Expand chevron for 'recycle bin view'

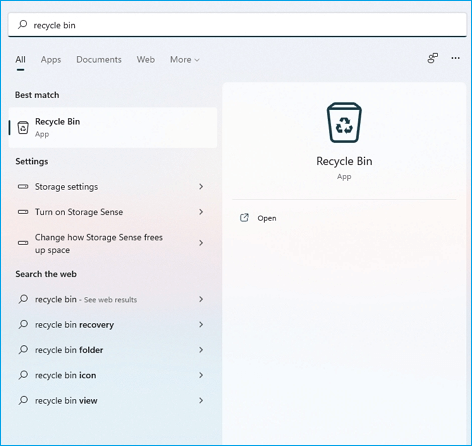click(x=201, y=401)
